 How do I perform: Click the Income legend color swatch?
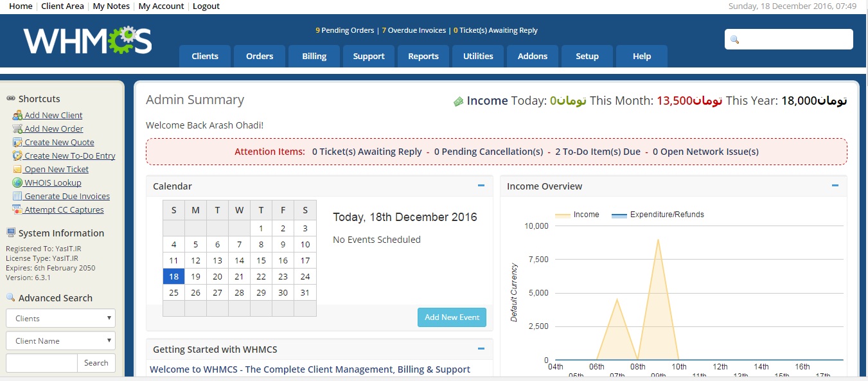coord(562,215)
